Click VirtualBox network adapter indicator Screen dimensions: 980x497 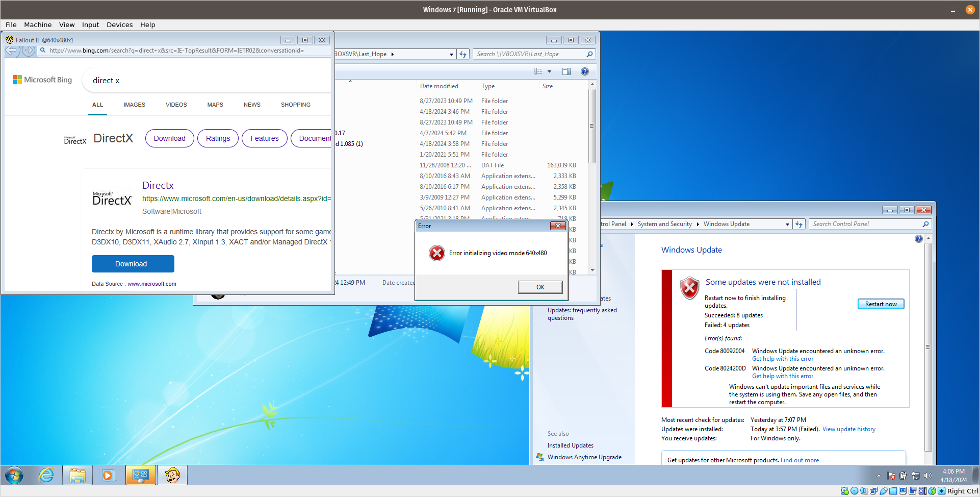click(873, 491)
